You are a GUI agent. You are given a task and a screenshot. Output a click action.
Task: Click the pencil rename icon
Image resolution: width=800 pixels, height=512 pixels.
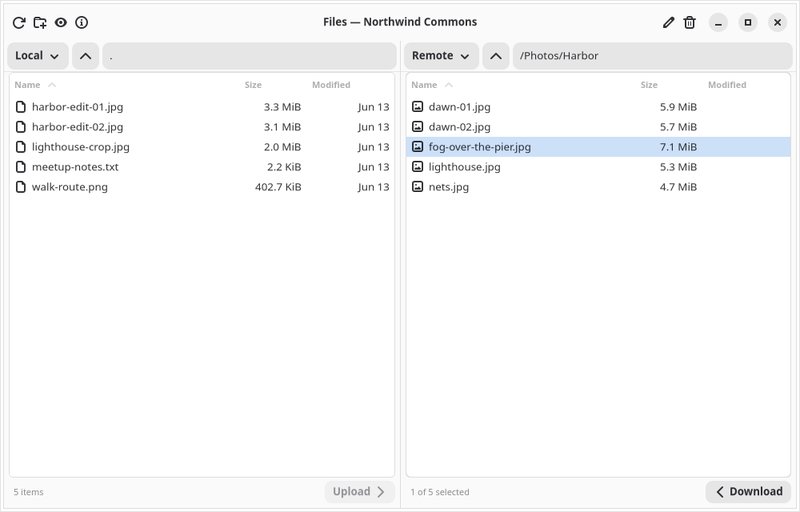(668, 22)
